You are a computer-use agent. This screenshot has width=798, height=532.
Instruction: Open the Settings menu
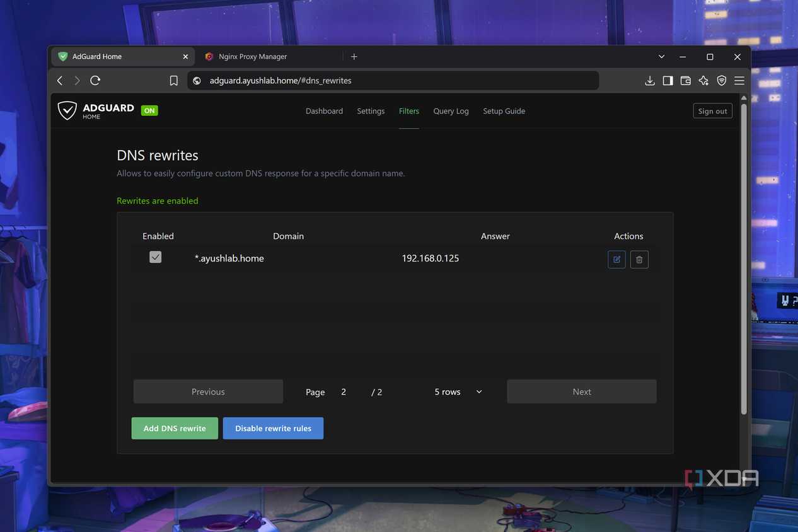pyautogui.click(x=371, y=111)
